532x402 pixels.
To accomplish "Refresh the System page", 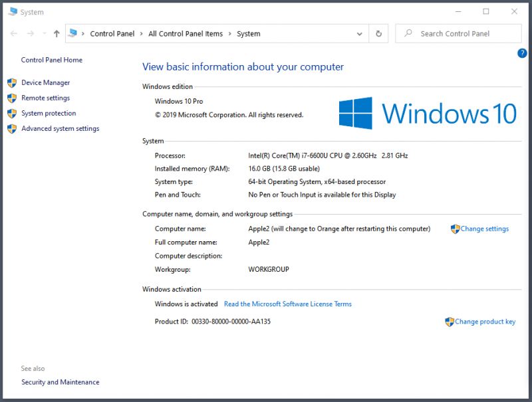I will 378,34.
